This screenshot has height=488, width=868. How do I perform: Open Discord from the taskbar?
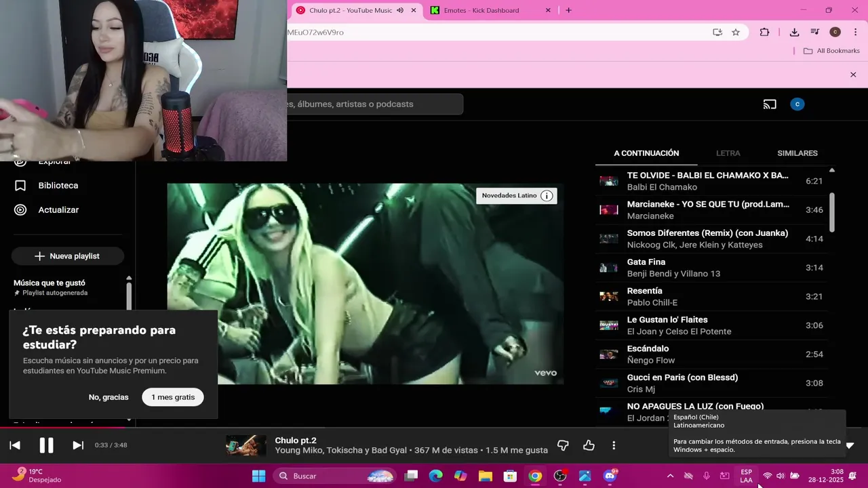pyautogui.click(x=610, y=476)
